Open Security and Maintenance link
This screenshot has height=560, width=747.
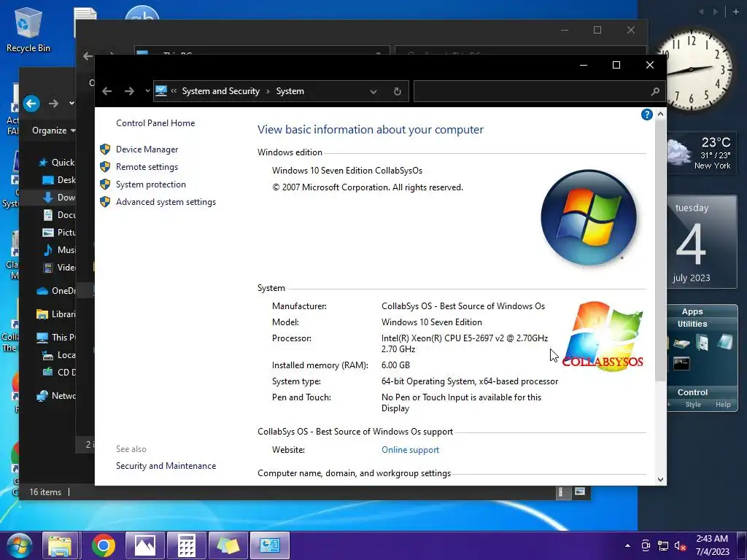(x=166, y=466)
